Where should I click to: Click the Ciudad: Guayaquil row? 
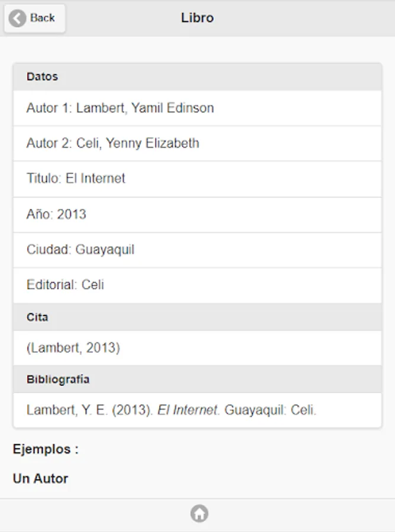[80, 249]
